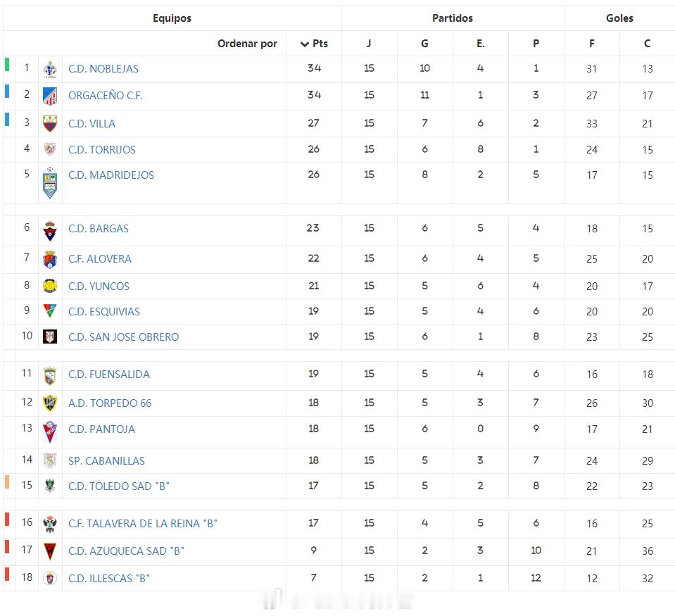Screen dimensions: 675x616
Task: Click the C.D. Villa team crest
Action: (50, 123)
